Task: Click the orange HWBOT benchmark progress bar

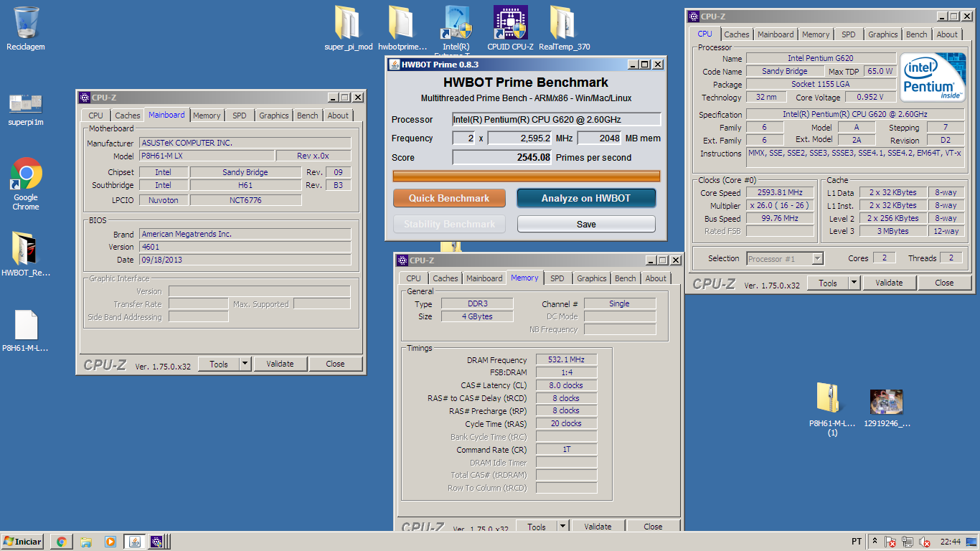Action: click(527, 176)
